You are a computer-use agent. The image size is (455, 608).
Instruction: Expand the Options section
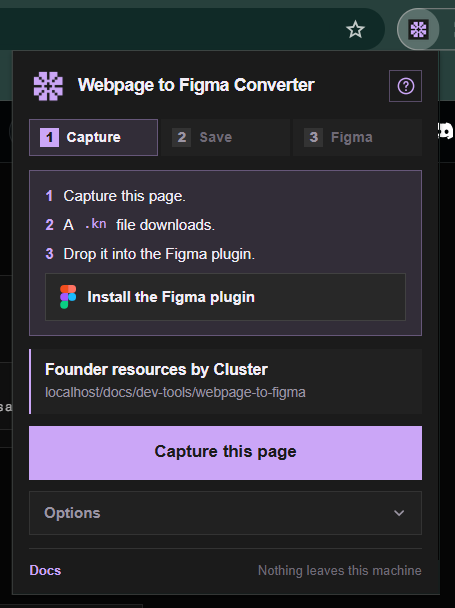(225, 513)
